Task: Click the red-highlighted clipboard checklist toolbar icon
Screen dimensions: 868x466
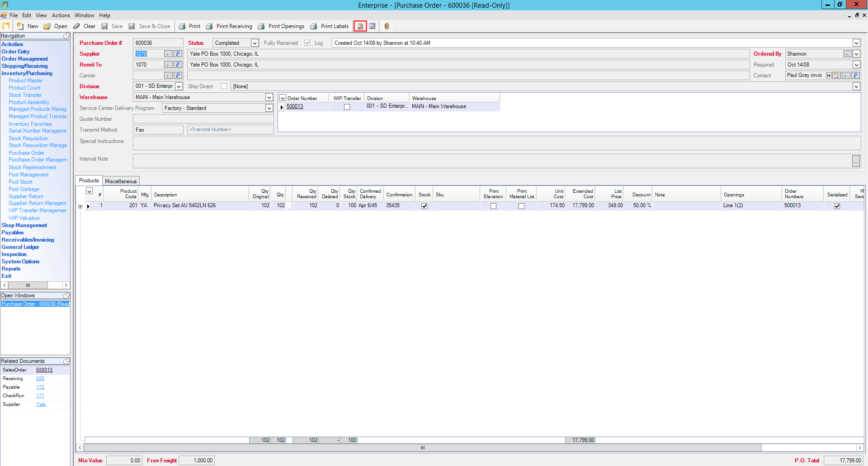Action: coord(360,26)
